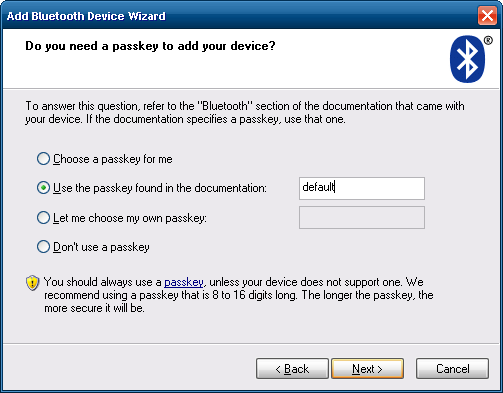Close the Add Bluetooth Device Wizard
This screenshot has height=393, width=503.
click(x=487, y=16)
